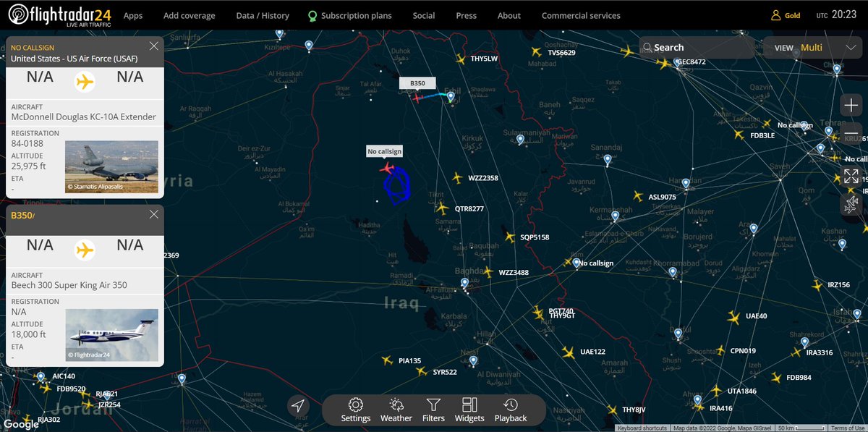Select aircraft THY5LW on the map
The width and height of the screenshot is (868, 432).
coord(460,58)
